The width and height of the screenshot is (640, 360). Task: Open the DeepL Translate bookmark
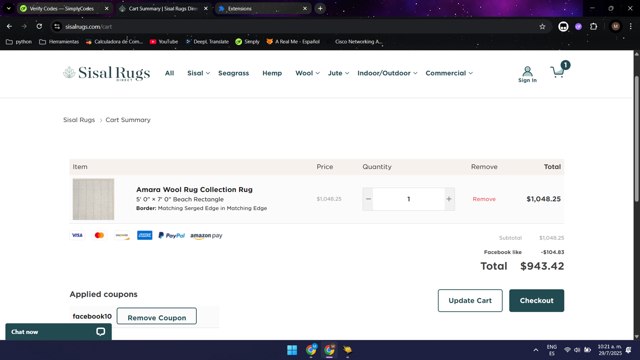(207, 42)
